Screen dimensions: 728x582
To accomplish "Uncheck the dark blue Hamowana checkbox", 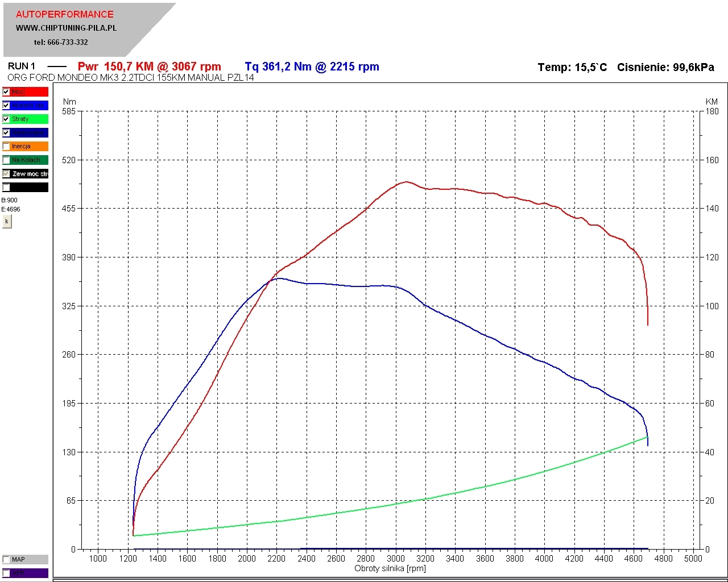I will pyautogui.click(x=6, y=133).
